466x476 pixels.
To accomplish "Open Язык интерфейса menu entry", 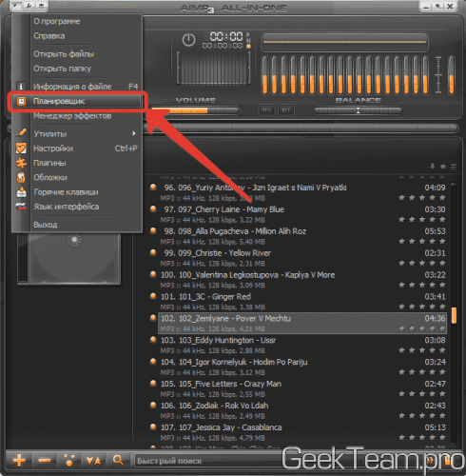I will (x=67, y=207).
